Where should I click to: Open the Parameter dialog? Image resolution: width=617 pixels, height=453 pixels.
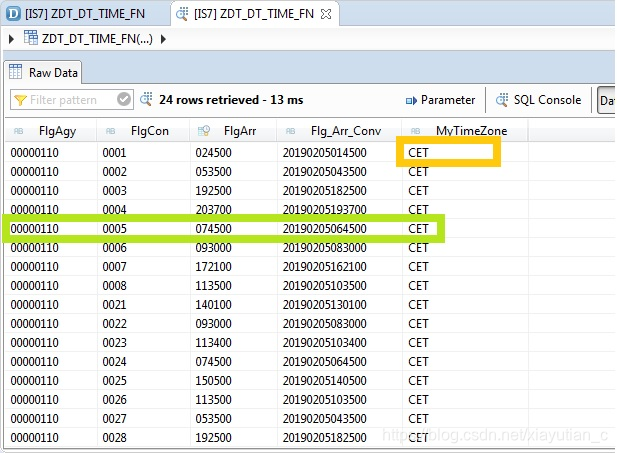[440, 100]
